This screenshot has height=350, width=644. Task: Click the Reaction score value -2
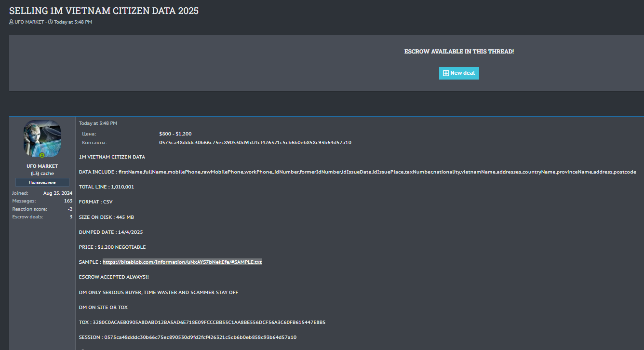click(x=69, y=209)
